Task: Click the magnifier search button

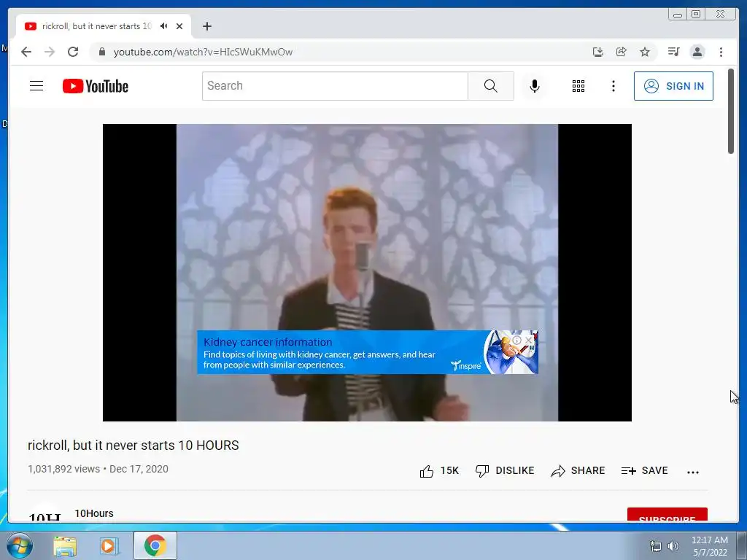Action: [491, 86]
